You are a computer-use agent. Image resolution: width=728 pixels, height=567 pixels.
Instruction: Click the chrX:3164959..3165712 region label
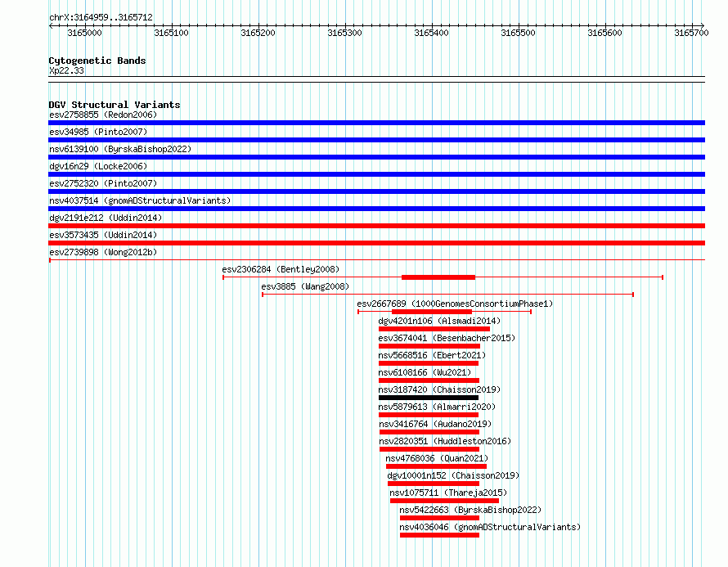click(101, 17)
